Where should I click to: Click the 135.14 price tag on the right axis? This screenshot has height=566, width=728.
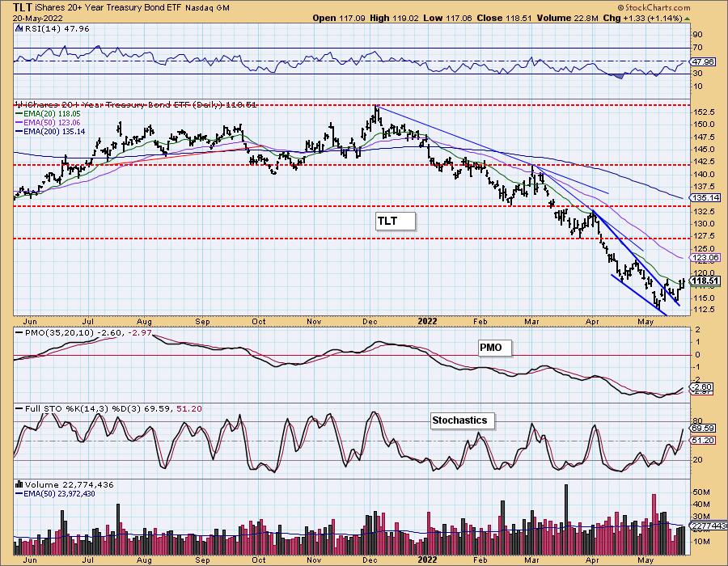(705, 197)
